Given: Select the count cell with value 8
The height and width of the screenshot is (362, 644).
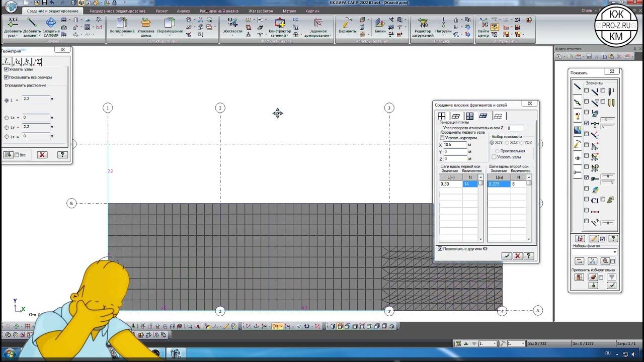Looking at the screenshot, I should click(518, 184).
